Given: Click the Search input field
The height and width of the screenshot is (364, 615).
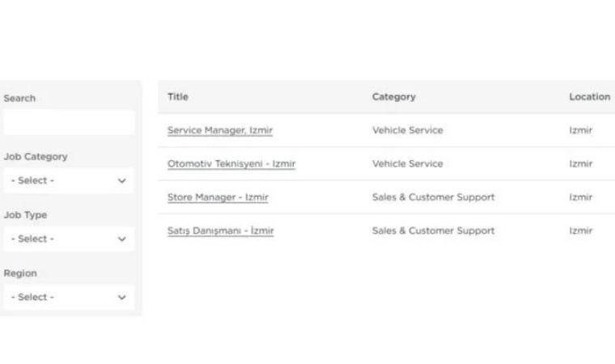Looking at the screenshot, I should click(x=69, y=123).
